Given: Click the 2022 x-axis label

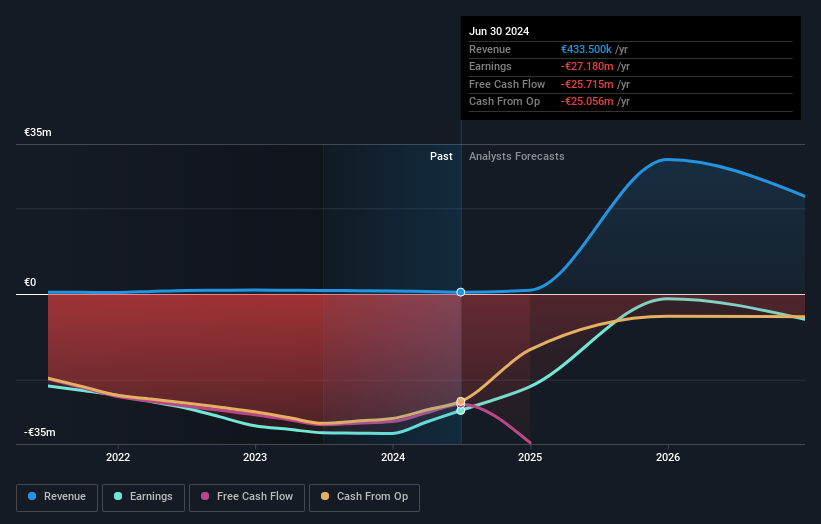Looking at the screenshot, I should [x=118, y=457].
